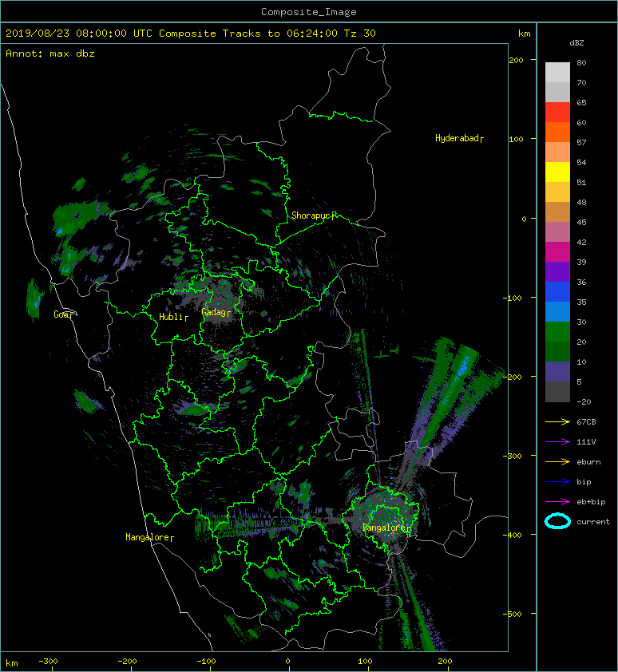Click the 80 value on the dBZ scale

click(x=581, y=62)
